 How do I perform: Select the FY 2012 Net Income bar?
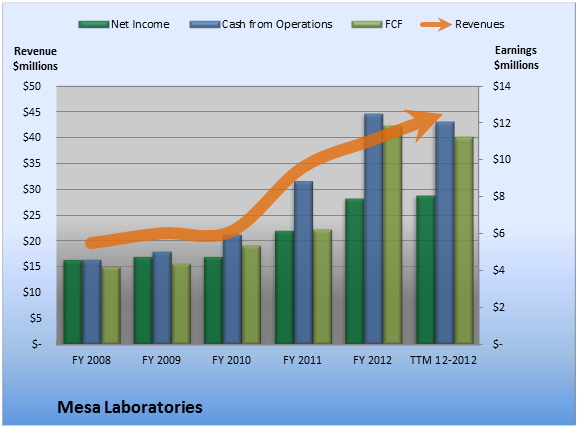click(x=354, y=271)
